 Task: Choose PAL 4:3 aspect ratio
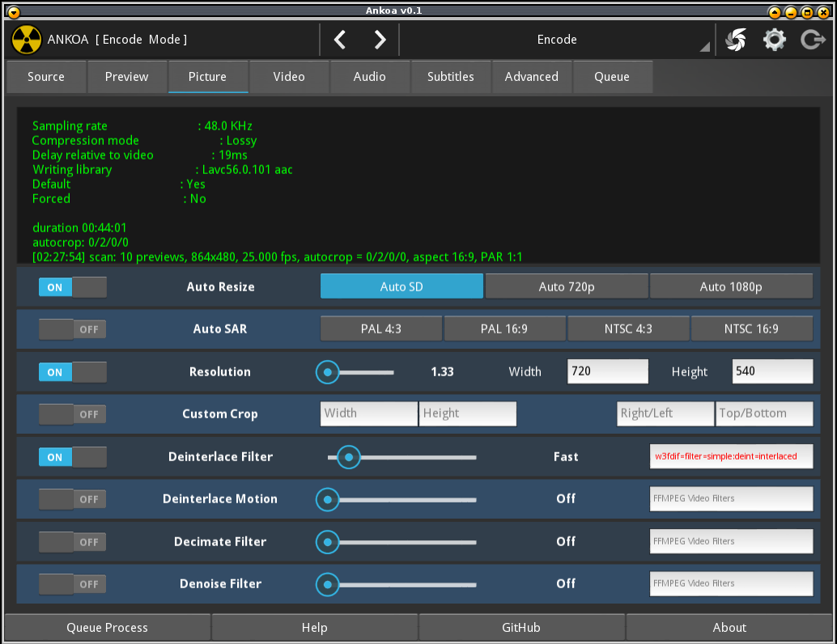[381, 328]
